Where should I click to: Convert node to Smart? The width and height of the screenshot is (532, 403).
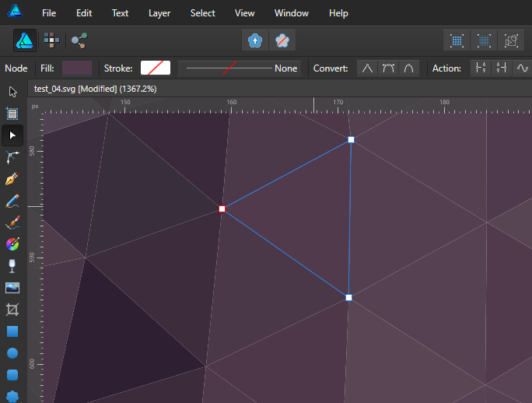[409, 68]
